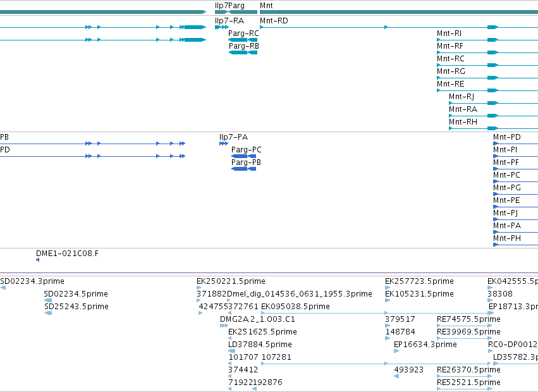The width and height of the screenshot is (538, 392).
Task: Select the SD02234.3prime EST label
Action: pos(32,281)
